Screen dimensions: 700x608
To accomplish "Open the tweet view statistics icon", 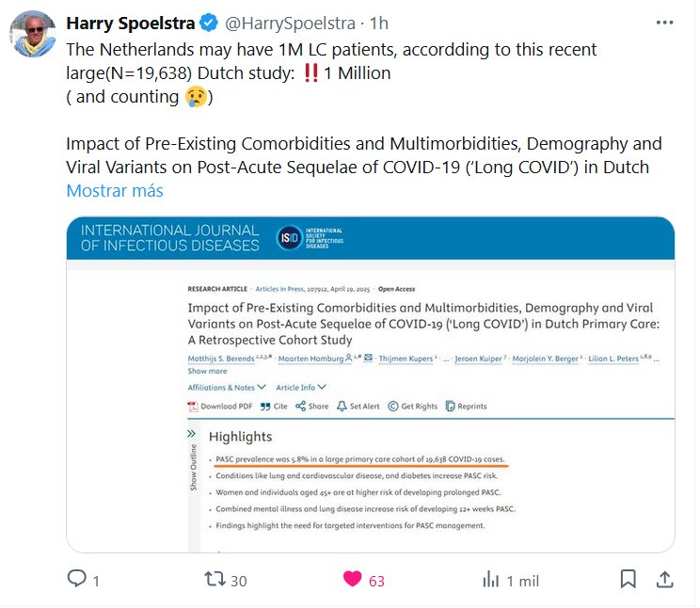I will 490,579.
